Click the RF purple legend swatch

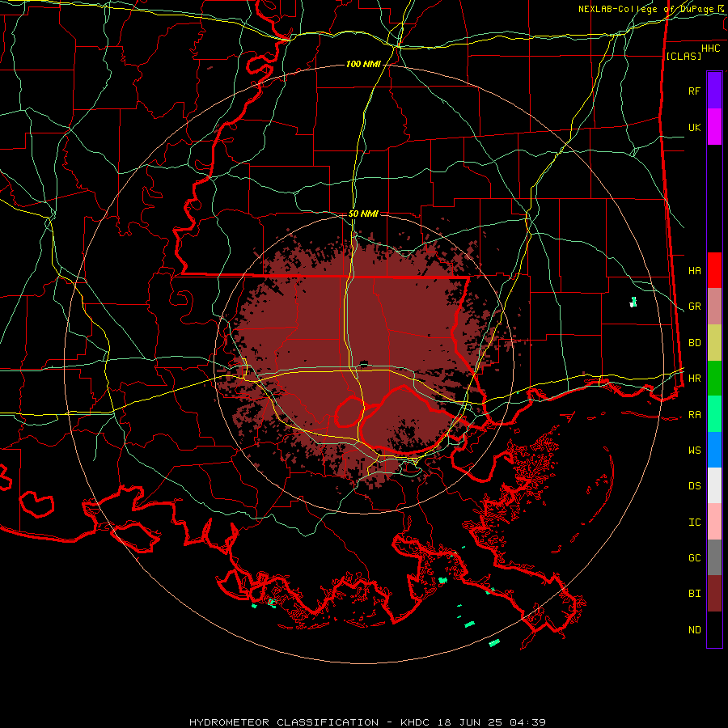[714, 91]
